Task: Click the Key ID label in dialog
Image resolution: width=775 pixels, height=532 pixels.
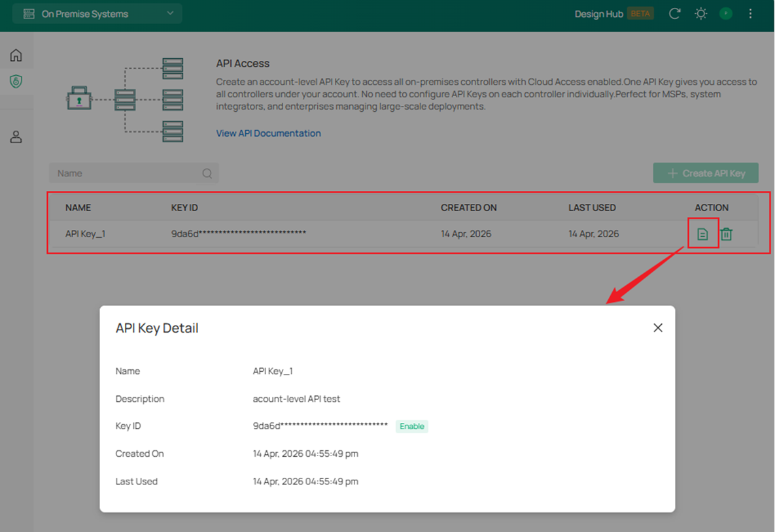Action: 128,426
